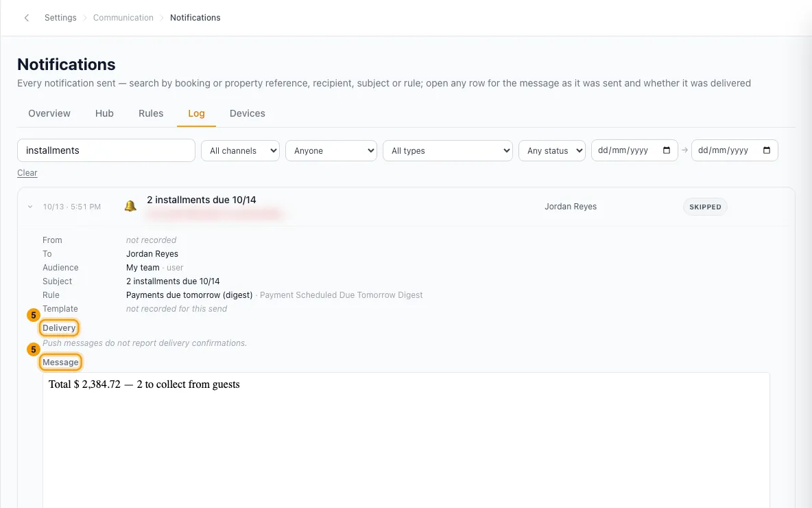Click the 10/13 · 5:51 PM timestamp

(x=72, y=207)
